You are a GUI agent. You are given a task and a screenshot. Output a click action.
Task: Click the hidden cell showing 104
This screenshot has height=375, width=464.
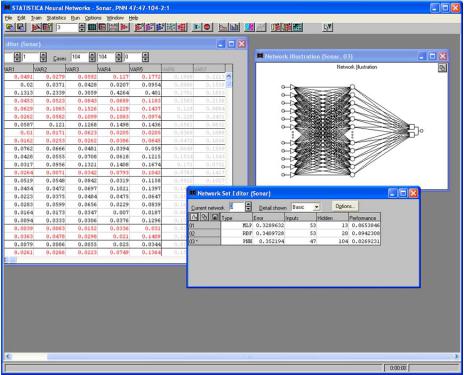(x=333, y=241)
